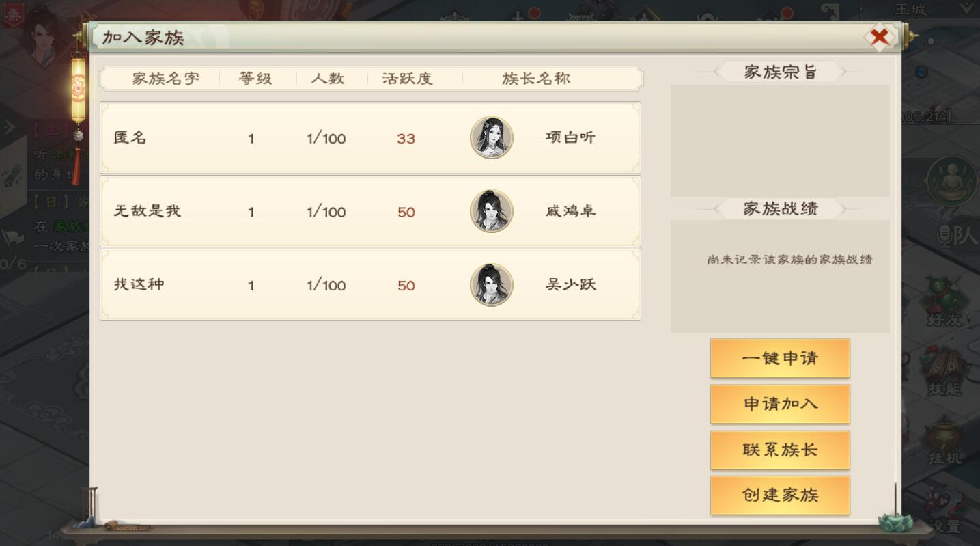Click the 申请加入 button
Image resolution: width=980 pixels, height=546 pixels.
tap(780, 404)
